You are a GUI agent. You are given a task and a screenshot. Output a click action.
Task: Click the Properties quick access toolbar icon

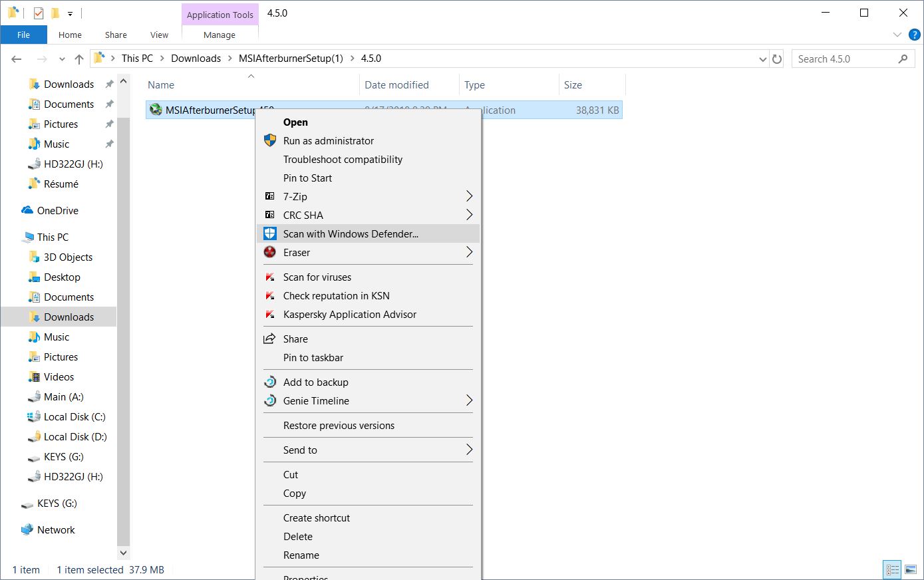click(39, 13)
